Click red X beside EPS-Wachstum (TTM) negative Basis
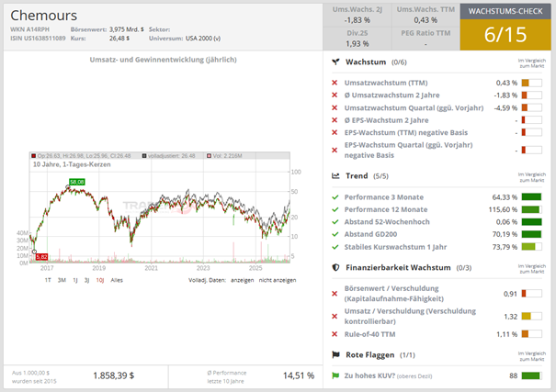 [335, 132]
